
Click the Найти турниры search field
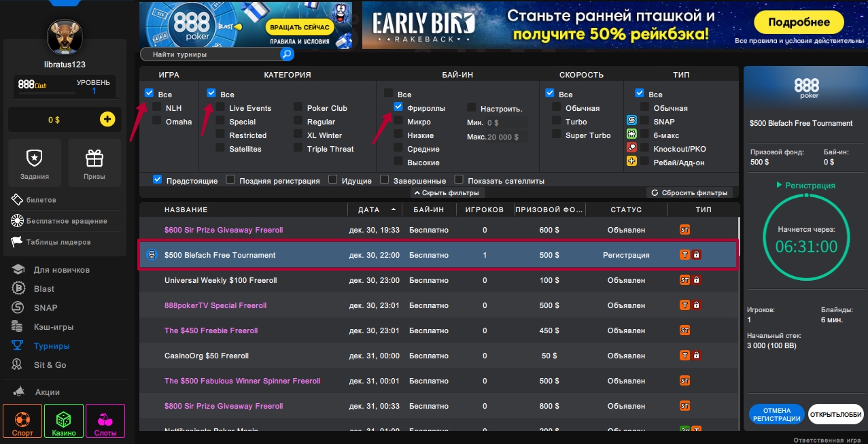pyautogui.click(x=211, y=54)
